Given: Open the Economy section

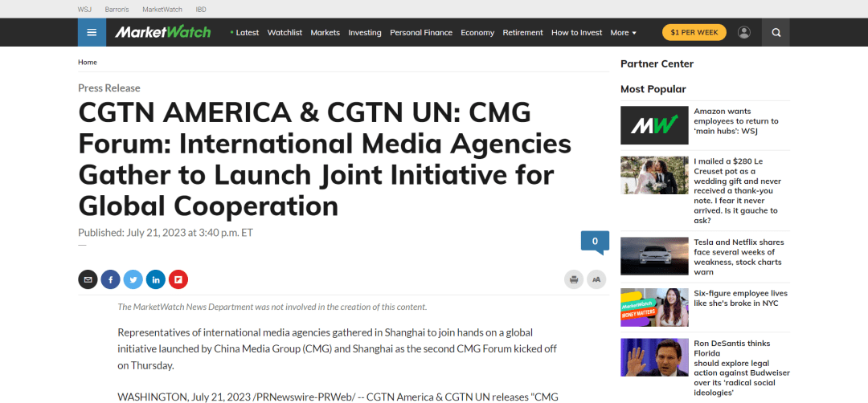Looking at the screenshot, I should pyautogui.click(x=477, y=33).
